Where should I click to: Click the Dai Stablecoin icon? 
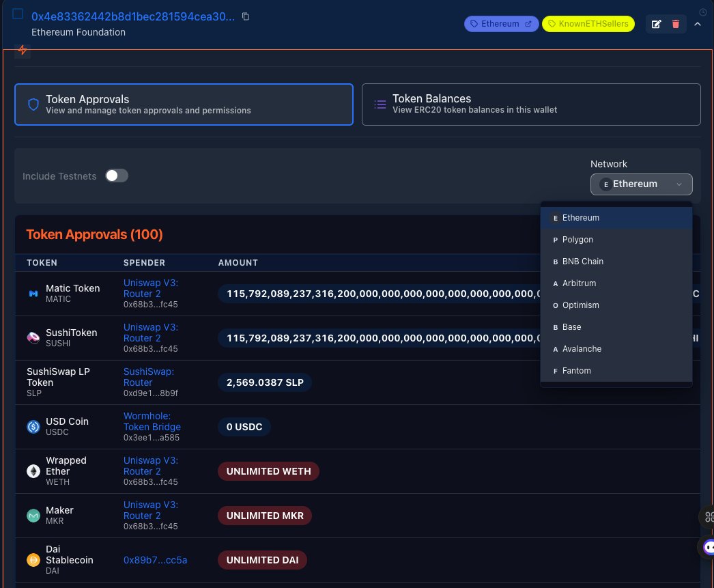click(x=33, y=560)
